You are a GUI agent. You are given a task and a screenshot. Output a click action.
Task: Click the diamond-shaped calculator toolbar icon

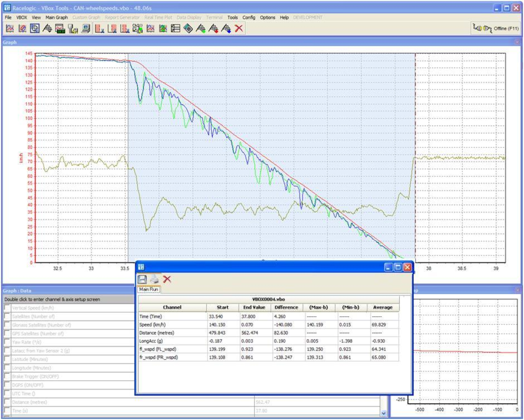188,29
